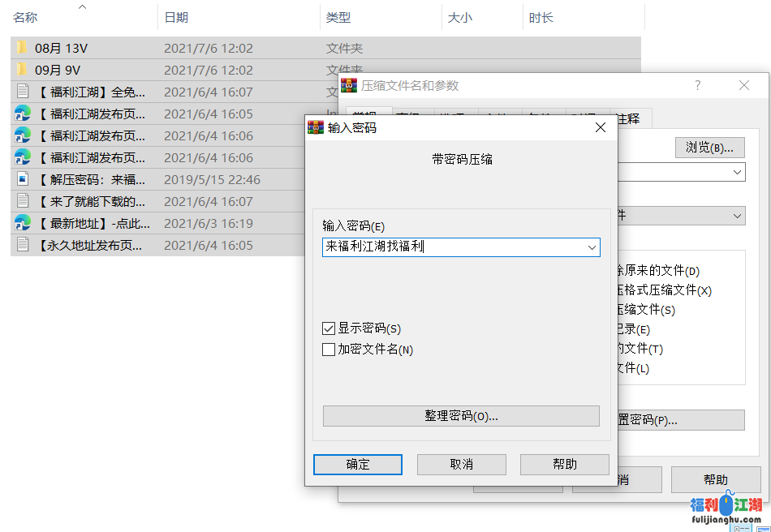Click into the 输入密码 text field

pos(453,247)
